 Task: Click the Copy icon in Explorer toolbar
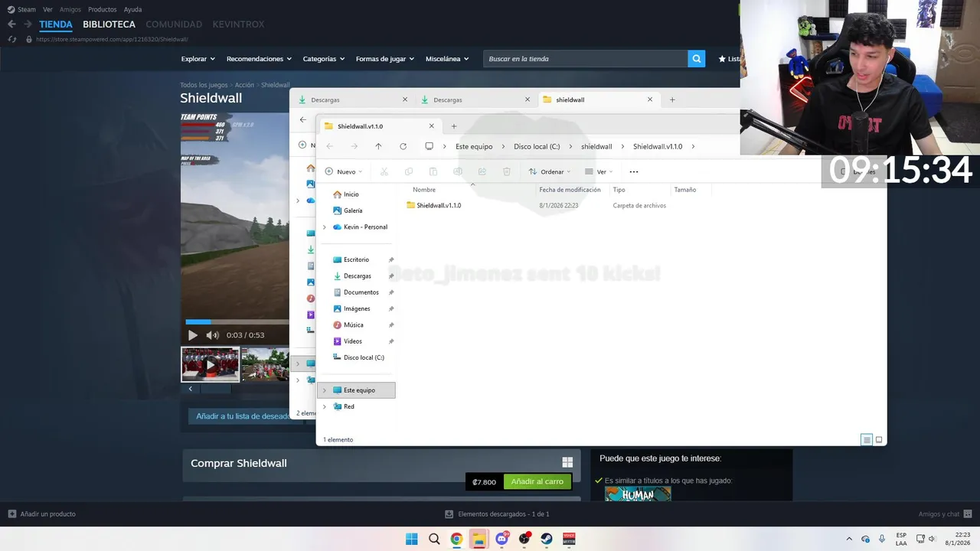click(409, 171)
